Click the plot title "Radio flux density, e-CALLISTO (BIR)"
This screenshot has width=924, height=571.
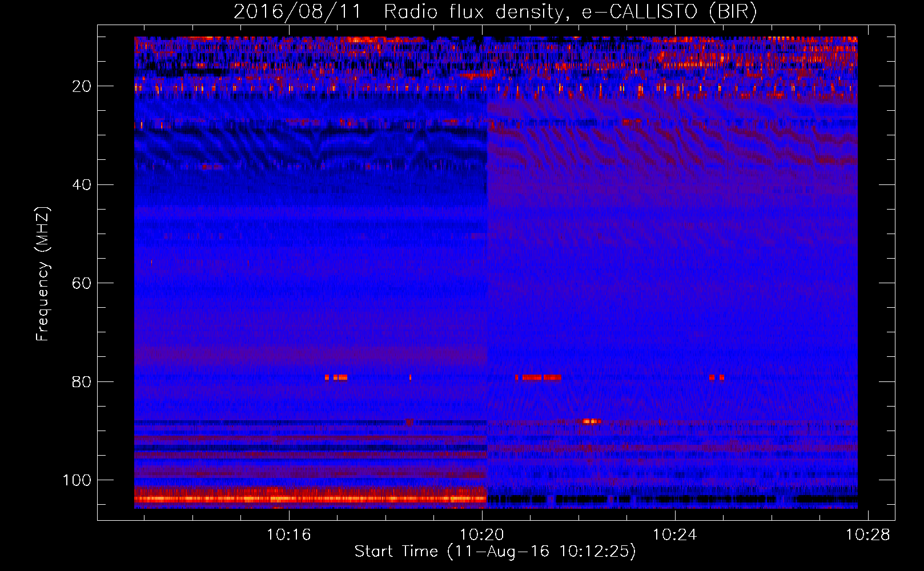(571, 12)
